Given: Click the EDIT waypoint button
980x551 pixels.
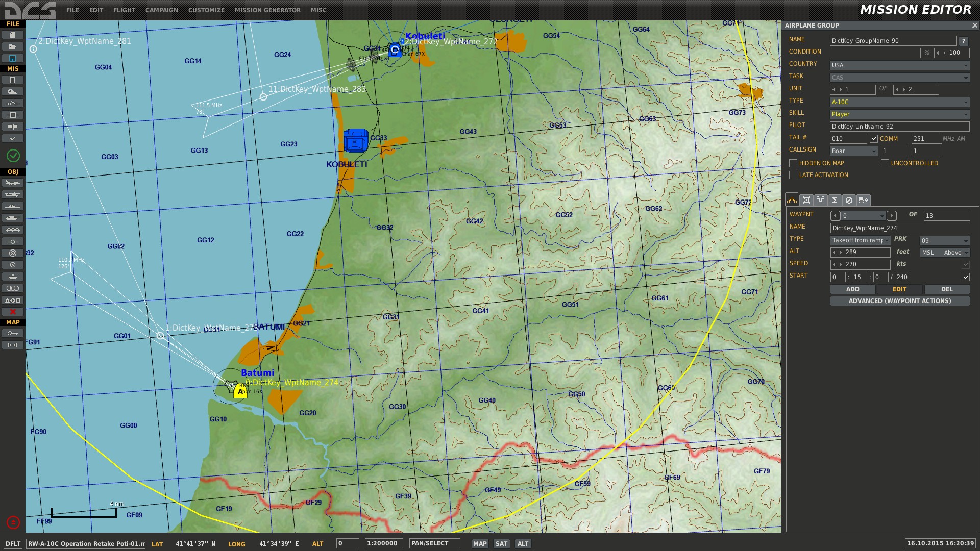Looking at the screenshot, I should [899, 289].
